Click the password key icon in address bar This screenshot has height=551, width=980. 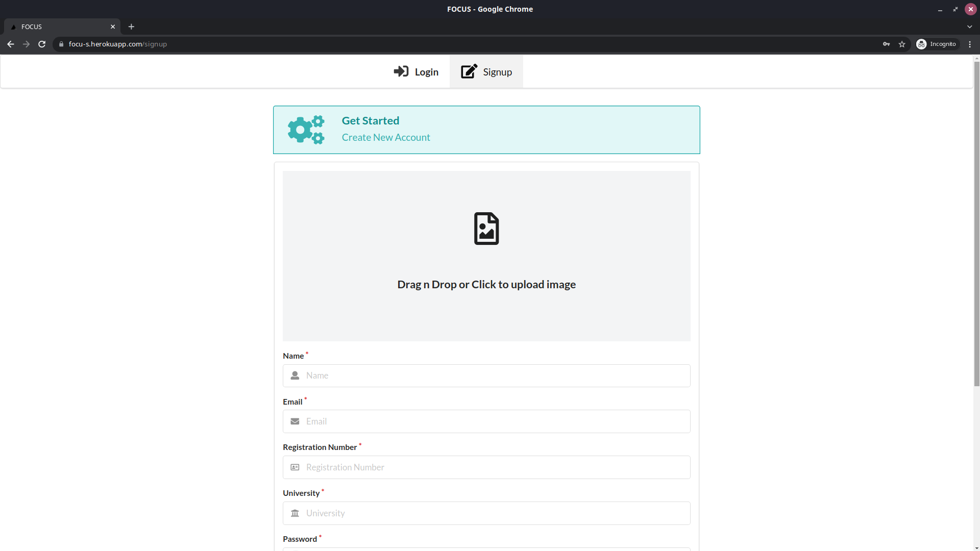(x=886, y=44)
